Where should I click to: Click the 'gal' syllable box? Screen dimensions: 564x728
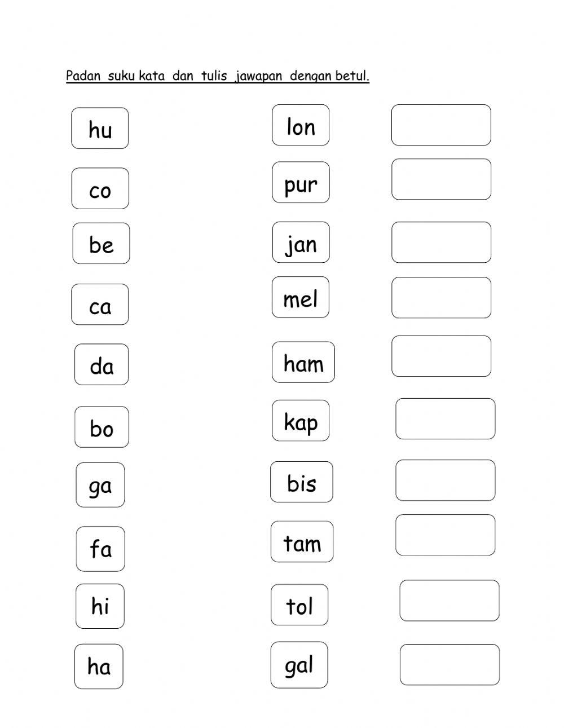299,665
